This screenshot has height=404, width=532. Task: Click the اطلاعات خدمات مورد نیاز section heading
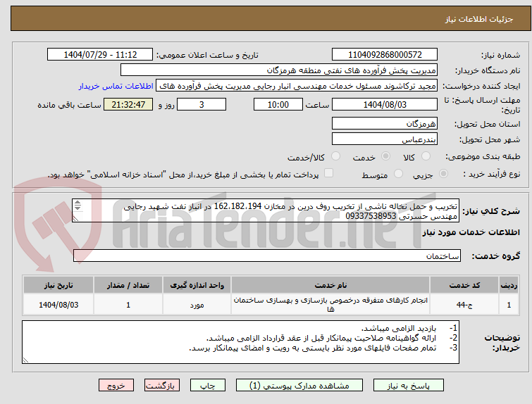(471, 232)
